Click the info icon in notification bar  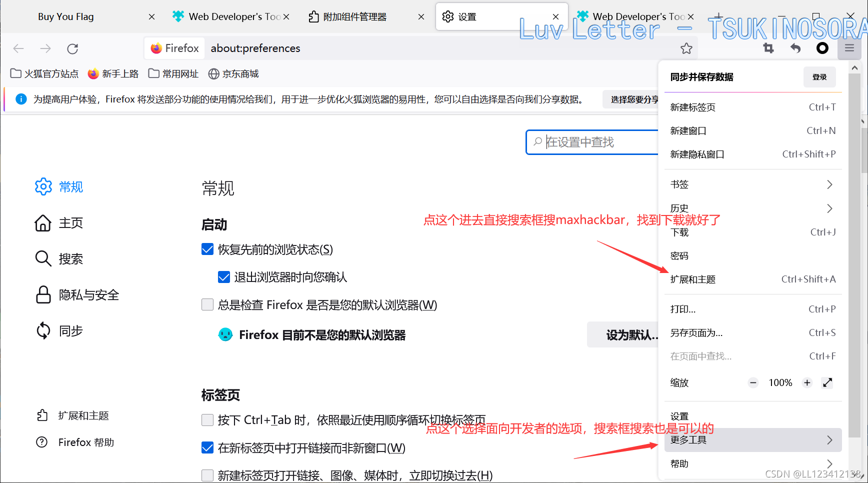pyautogui.click(x=21, y=99)
